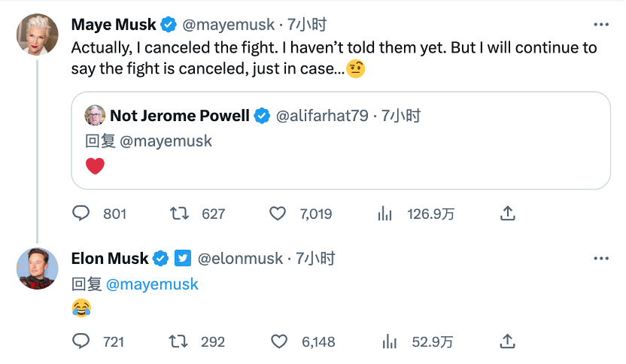
Task: View analytics of Elon Musk's tweet
Action: point(389,341)
